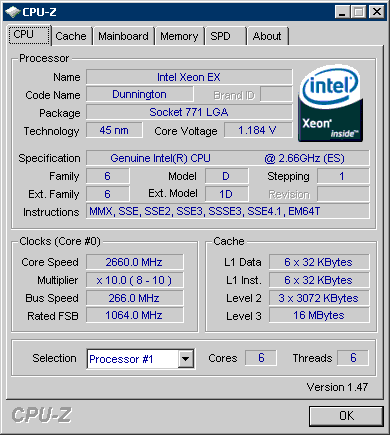The image size is (390, 435).
Task: Select the CPU tab
Action: (x=29, y=35)
